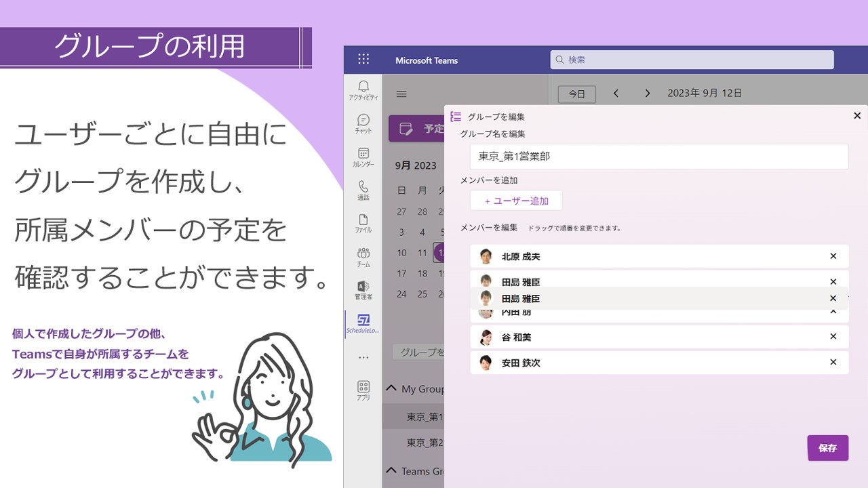Open the Teams app launcher grid
The image size is (868, 488).
(363, 60)
